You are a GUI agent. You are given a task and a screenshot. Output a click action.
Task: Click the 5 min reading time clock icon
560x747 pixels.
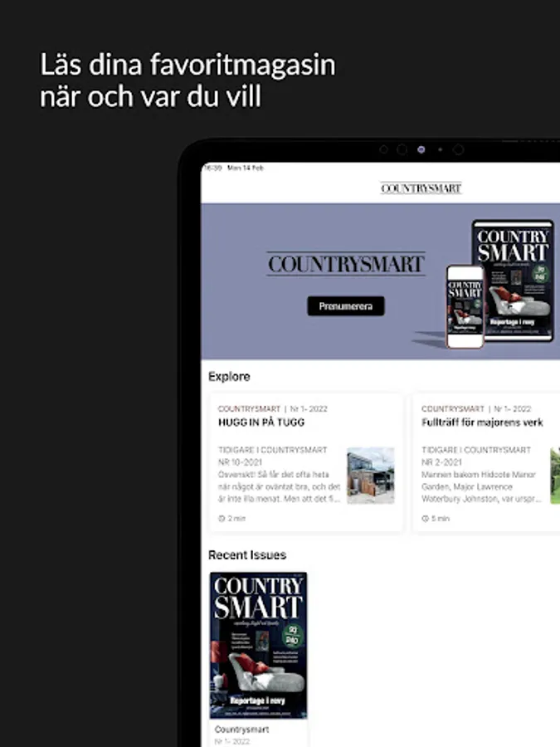click(426, 518)
